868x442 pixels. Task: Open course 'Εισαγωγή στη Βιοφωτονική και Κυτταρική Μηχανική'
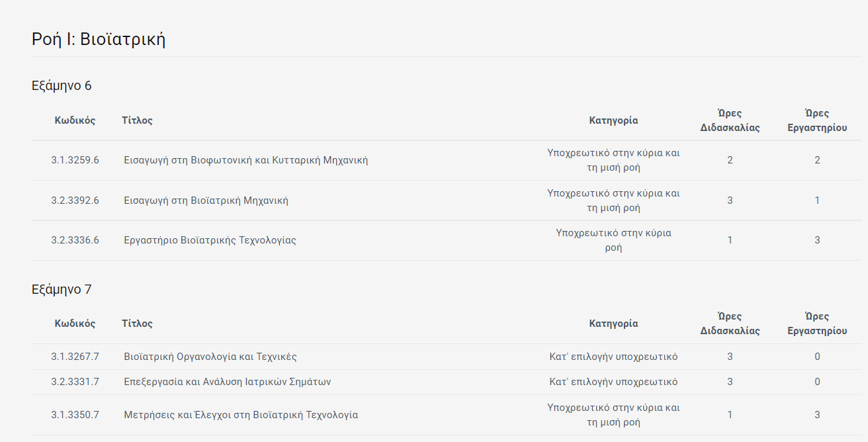pyautogui.click(x=246, y=160)
